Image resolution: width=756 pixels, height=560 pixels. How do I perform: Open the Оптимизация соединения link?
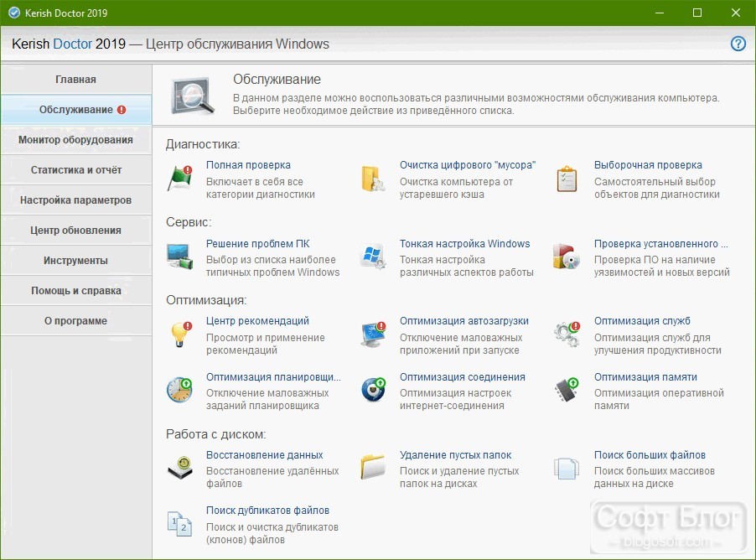463,377
